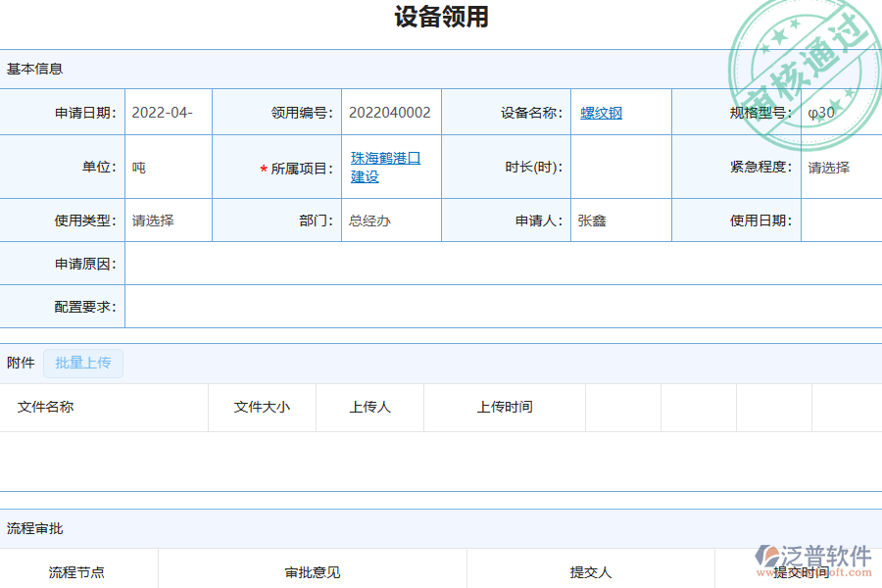Image resolution: width=882 pixels, height=588 pixels.
Task: Select the 部门 department value 总经办
Action: (372, 220)
